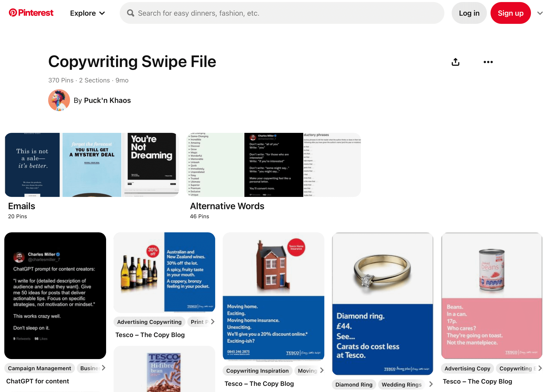Open the Alternative Words section
This screenshot has height=392, width=548.
coord(274,165)
